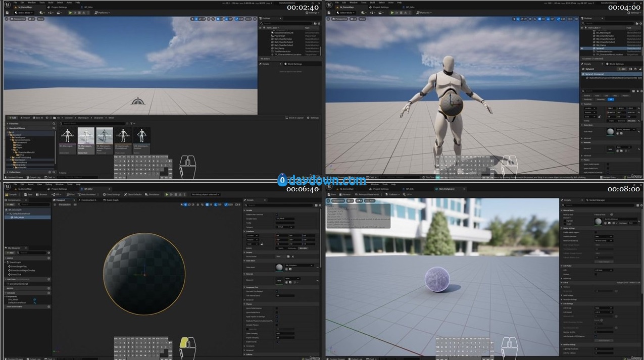
Task: Click Derived Data in the 00:04:00 status bar
Action: pyautogui.click(x=608, y=177)
